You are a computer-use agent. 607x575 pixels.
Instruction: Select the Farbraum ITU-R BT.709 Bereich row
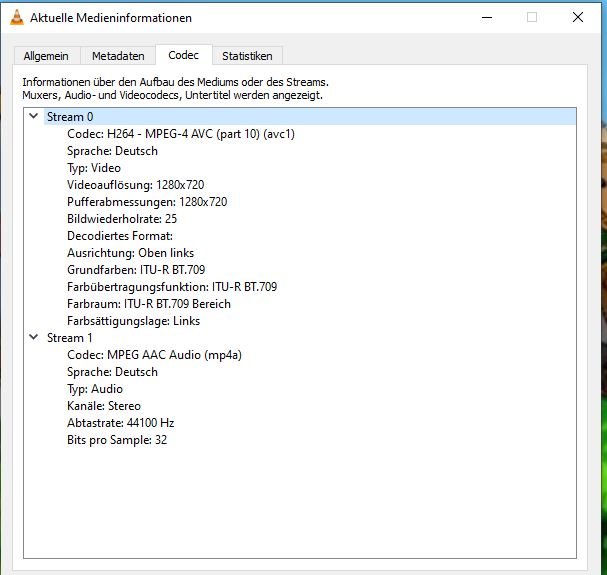click(x=148, y=304)
